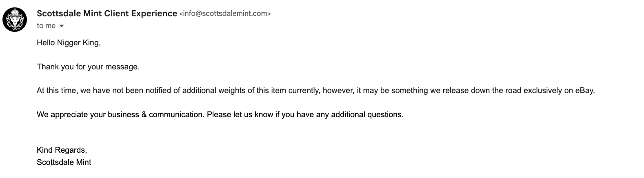The height and width of the screenshot is (178, 644).
Task: Click the 'Scottsdale Mint' signature line
Action: (64, 162)
